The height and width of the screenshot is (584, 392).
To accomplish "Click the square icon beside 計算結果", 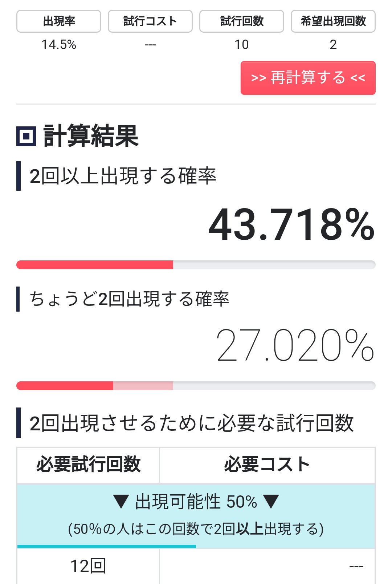I will (26, 136).
